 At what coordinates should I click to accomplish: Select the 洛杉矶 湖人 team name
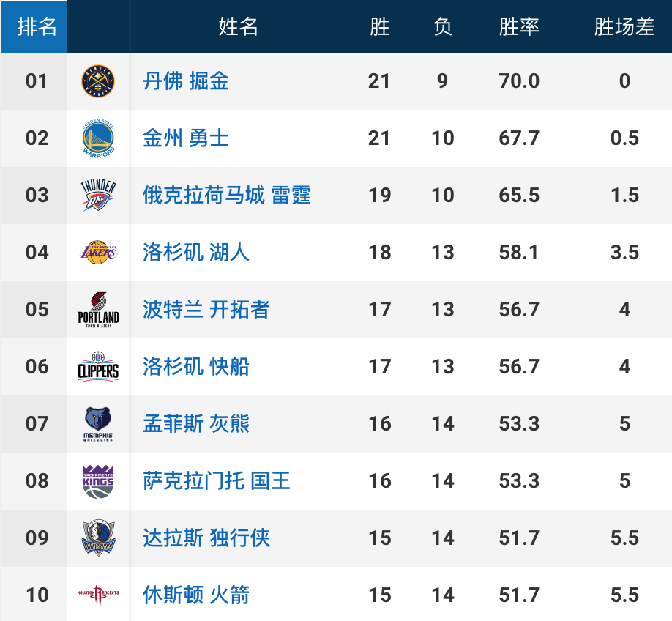(x=196, y=253)
